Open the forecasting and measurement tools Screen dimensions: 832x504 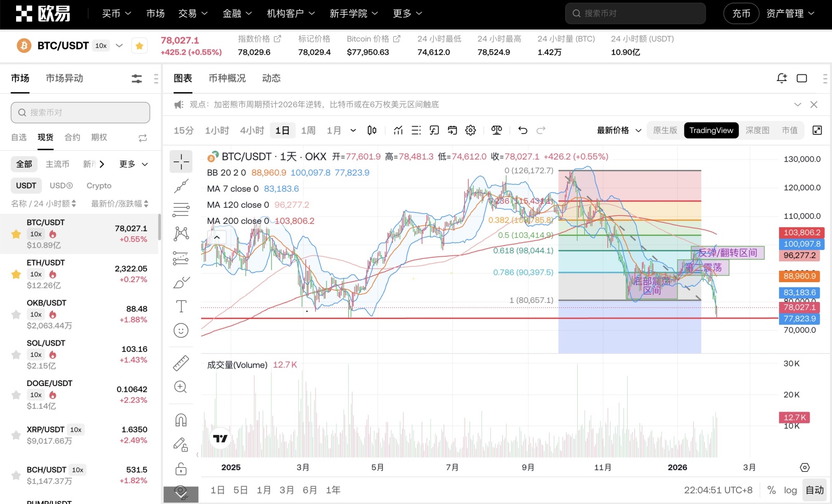click(x=181, y=258)
